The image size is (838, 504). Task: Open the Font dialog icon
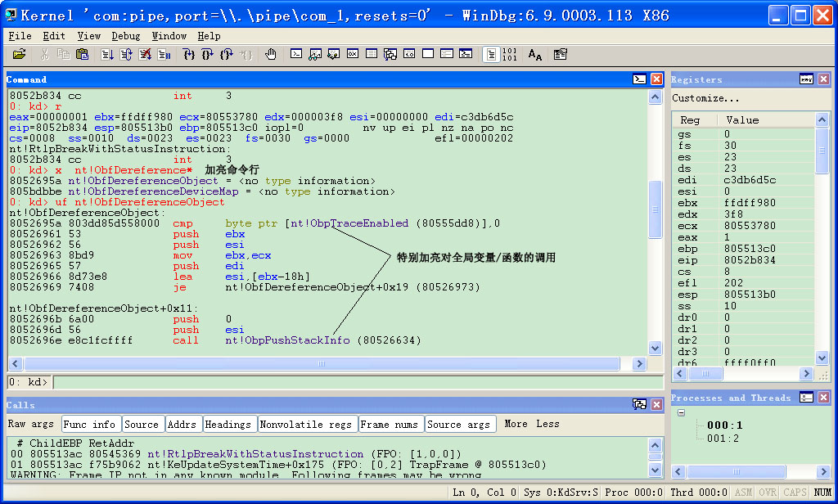535,54
